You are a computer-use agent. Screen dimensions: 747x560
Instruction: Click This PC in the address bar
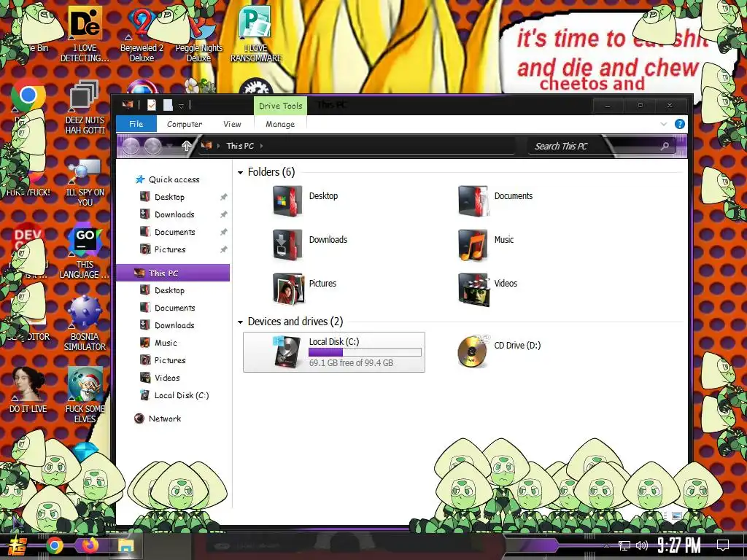tap(239, 146)
